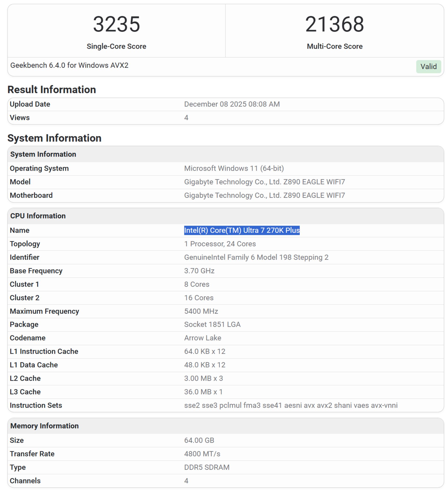The height and width of the screenshot is (490, 448).
Task: Select the Arrow Lake codename entry
Action: (202, 338)
